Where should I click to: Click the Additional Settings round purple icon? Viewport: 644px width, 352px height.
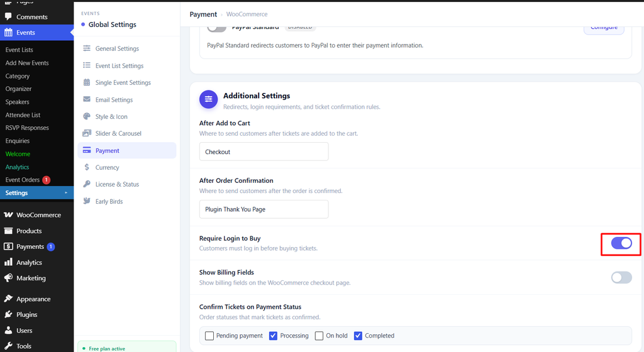tap(209, 99)
